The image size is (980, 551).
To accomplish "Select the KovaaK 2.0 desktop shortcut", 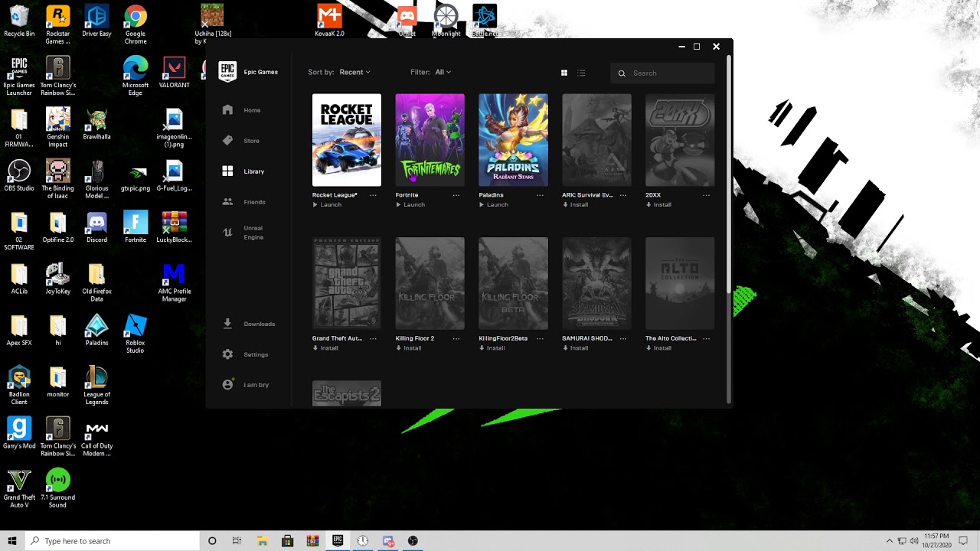I will click(329, 21).
